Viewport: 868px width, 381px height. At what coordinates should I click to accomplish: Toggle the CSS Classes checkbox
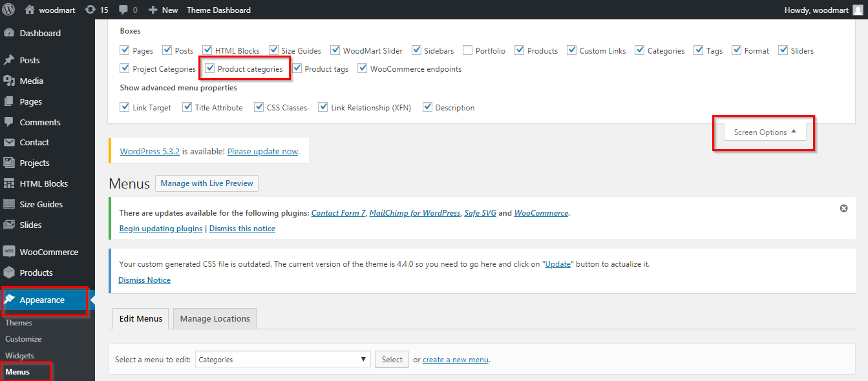click(x=259, y=107)
